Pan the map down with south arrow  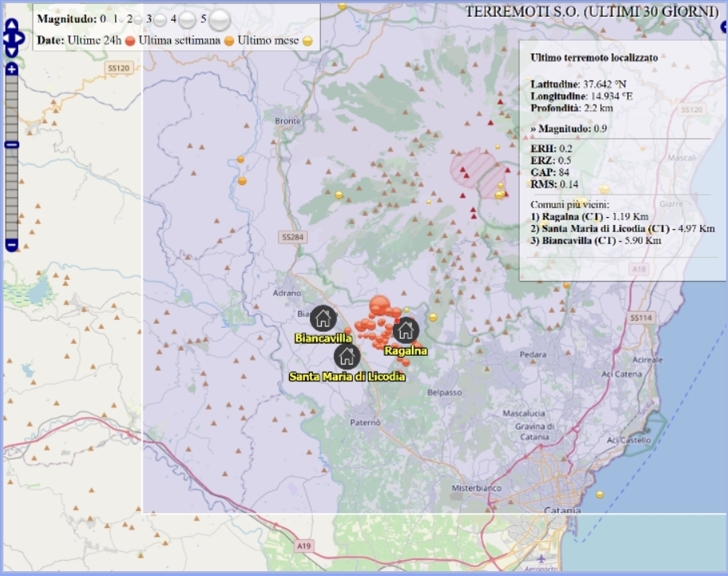coord(11,52)
